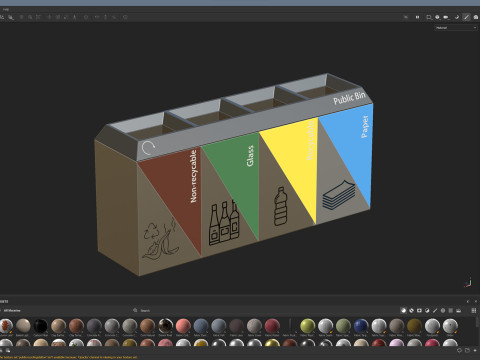The width and height of the screenshot is (480, 360).
Task: Filter assets by textures
Action: pyautogui.click(x=451, y=310)
